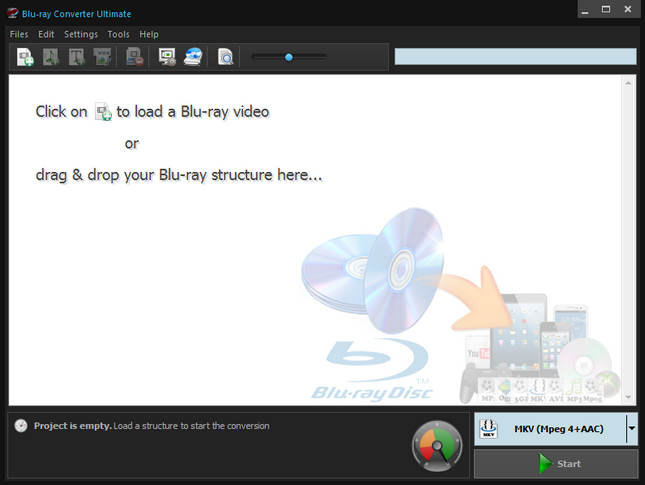
Task: Click 'drag & drop your Blu-ray structure here...' text
Action: (x=179, y=175)
